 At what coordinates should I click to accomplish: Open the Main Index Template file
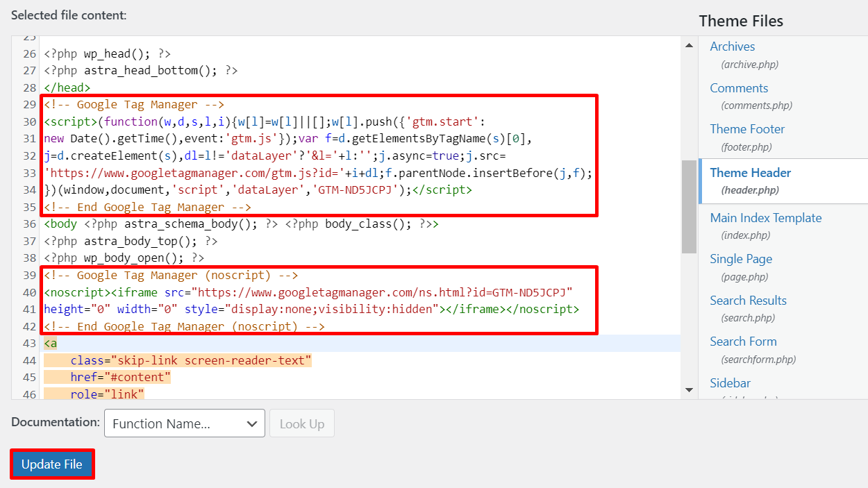click(x=766, y=217)
